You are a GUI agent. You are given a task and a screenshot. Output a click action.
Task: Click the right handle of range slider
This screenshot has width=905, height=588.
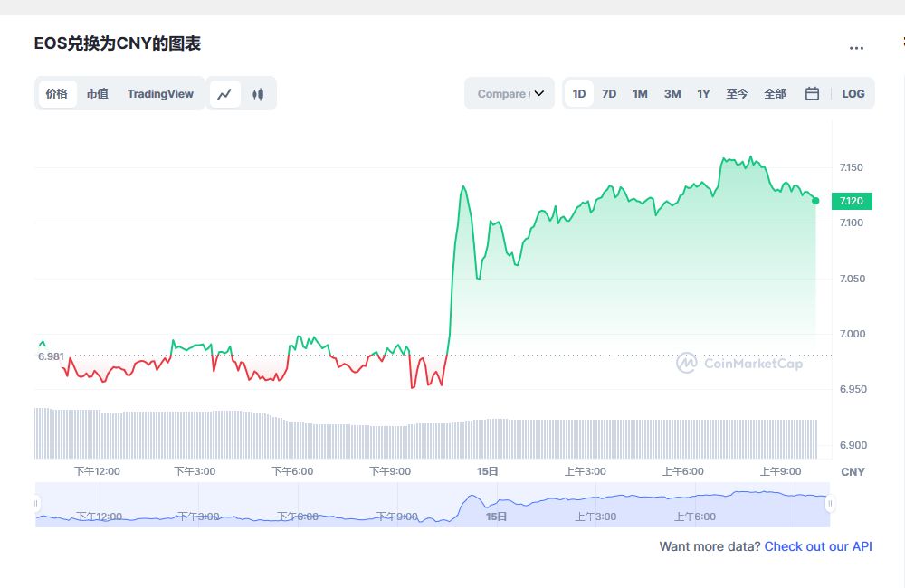pyautogui.click(x=830, y=504)
